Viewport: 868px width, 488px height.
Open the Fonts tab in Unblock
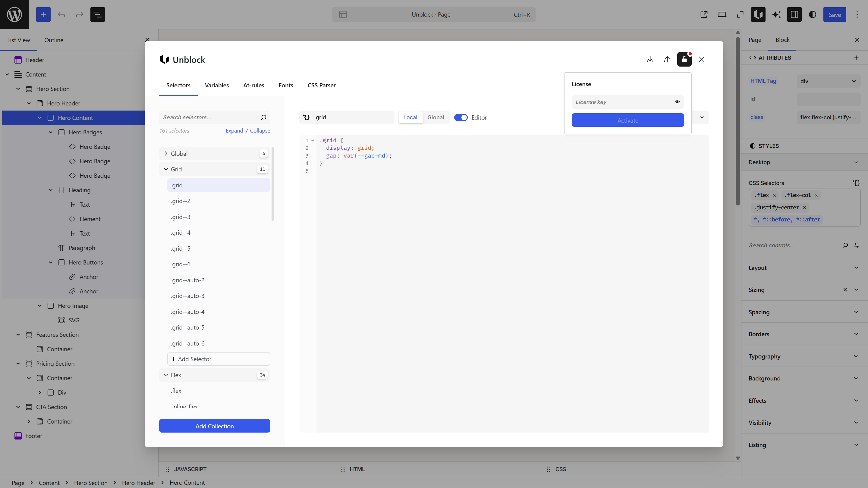[x=285, y=85]
